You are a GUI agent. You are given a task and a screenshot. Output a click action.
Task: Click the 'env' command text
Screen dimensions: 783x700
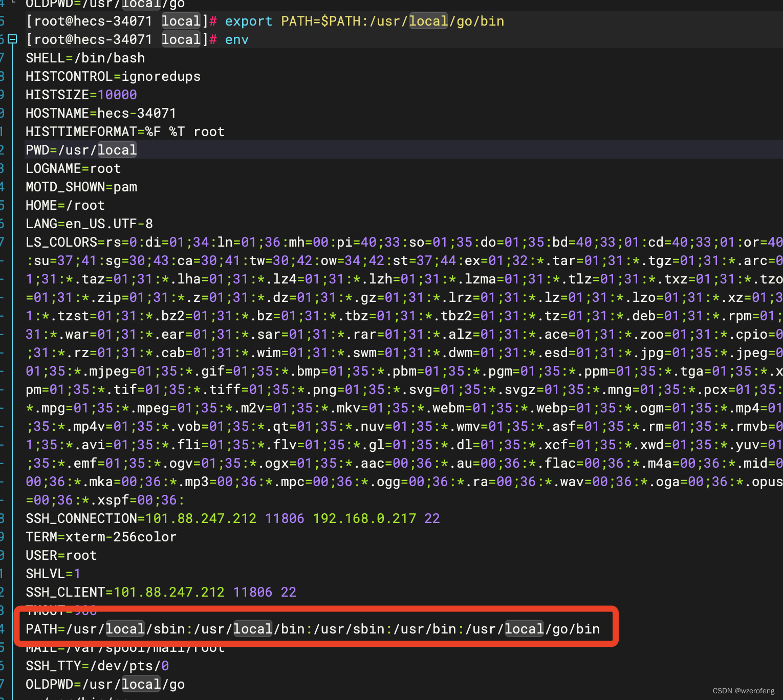(237, 40)
